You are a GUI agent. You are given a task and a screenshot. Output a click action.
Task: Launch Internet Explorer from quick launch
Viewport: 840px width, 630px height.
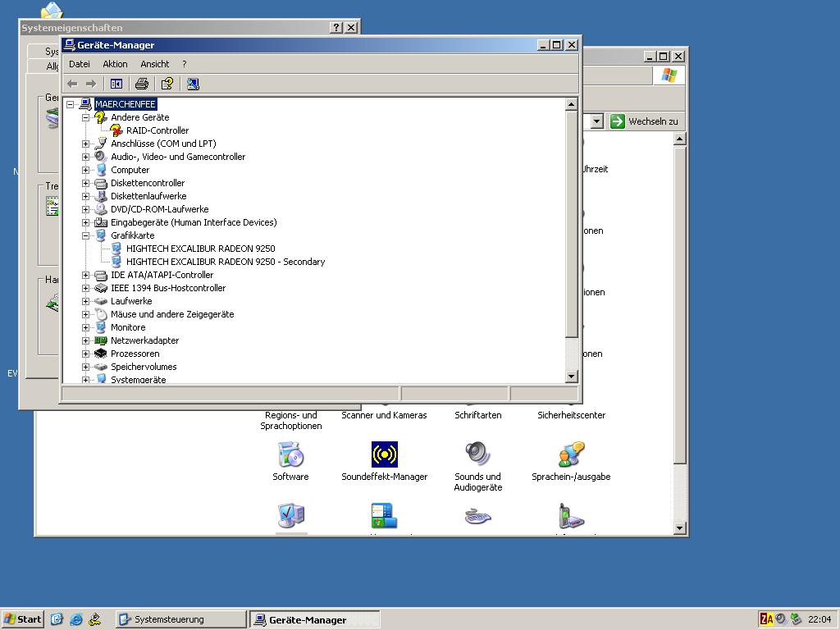tap(76, 619)
